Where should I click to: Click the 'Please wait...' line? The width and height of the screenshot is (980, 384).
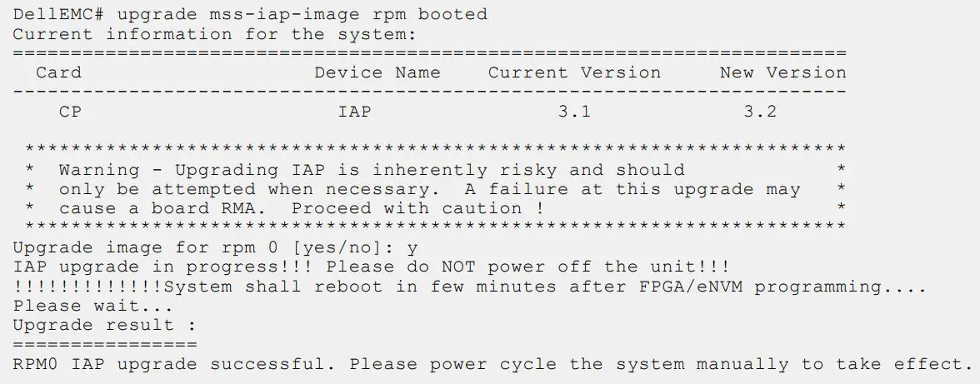[70, 306]
